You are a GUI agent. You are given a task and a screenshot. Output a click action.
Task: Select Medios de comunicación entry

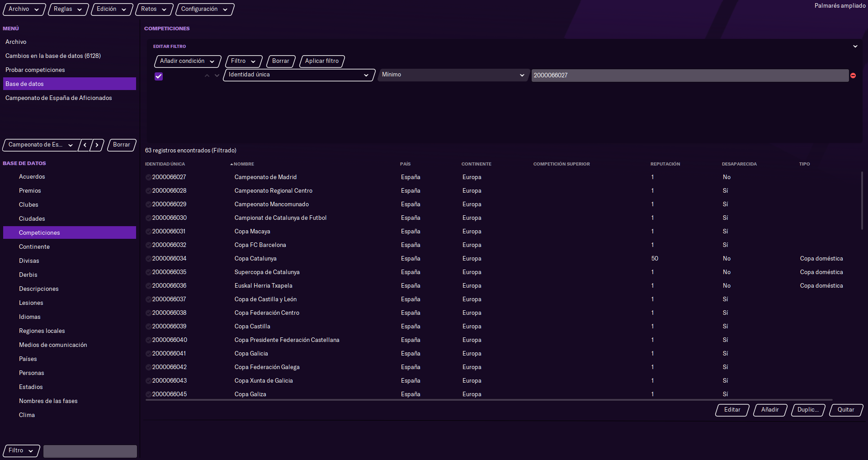70,345
